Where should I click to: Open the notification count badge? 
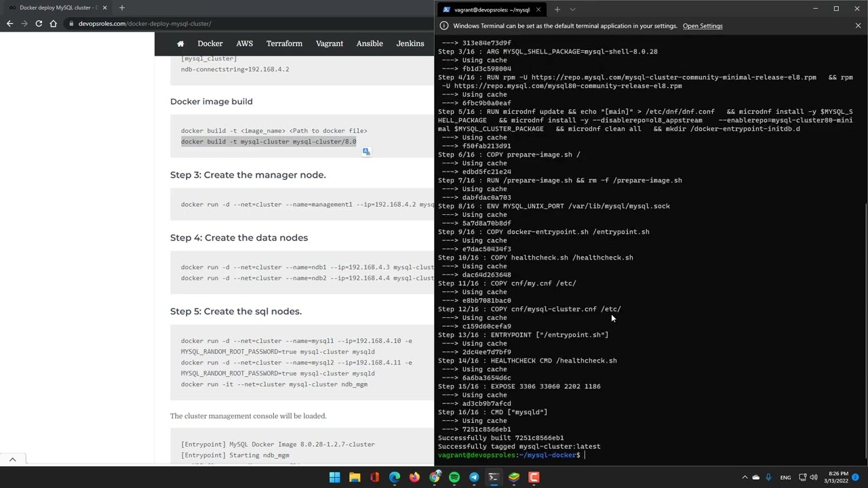click(x=856, y=477)
